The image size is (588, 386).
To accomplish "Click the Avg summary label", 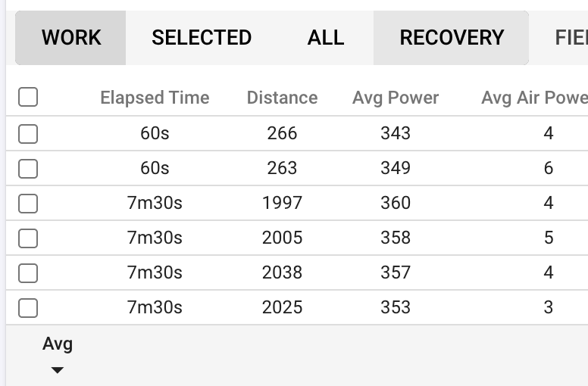I will (x=58, y=344).
